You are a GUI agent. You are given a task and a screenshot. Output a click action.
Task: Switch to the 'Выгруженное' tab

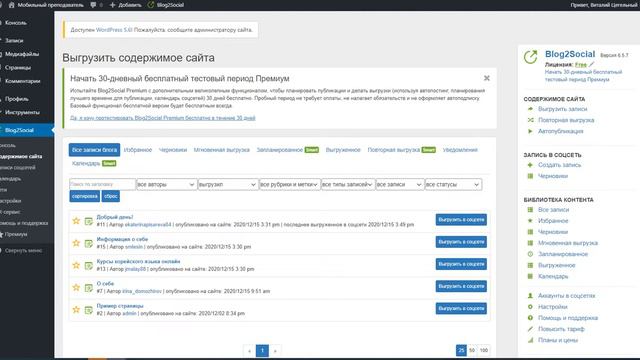coord(343,150)
